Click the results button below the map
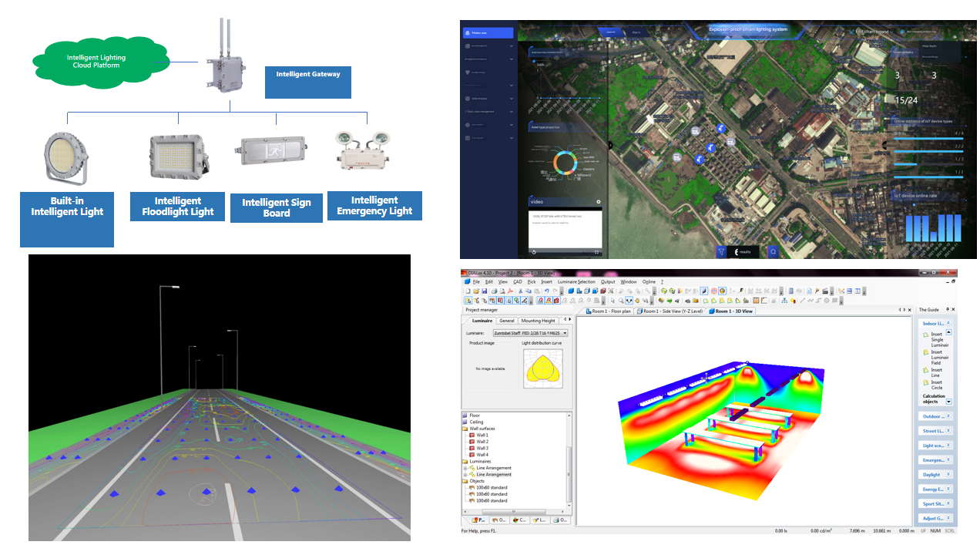This screenshot has width=980, height=545. [x=743, y=251]
